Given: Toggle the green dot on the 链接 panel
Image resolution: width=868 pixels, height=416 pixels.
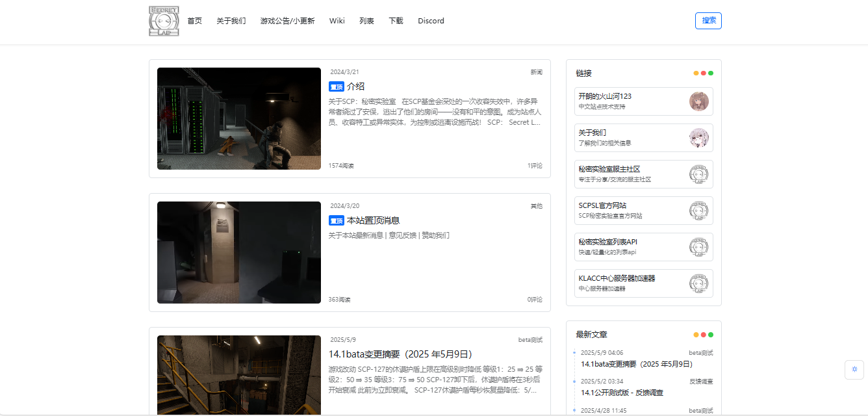Looking at the screenshot, I should (x=712, y=73).
